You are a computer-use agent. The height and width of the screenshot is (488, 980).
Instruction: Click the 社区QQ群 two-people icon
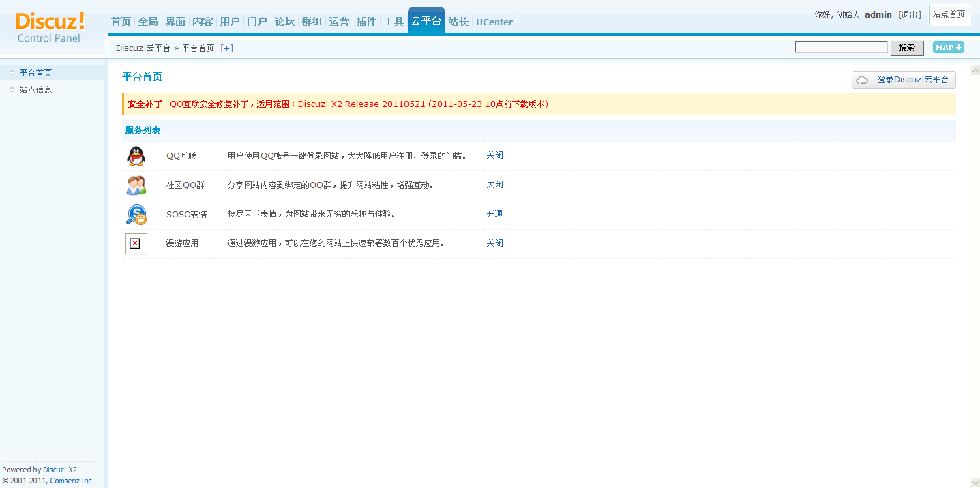point(136,185)
